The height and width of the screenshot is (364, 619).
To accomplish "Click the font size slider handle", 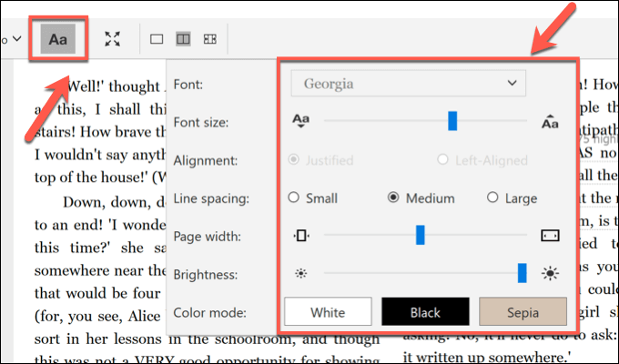I will (x=452, y=121).
